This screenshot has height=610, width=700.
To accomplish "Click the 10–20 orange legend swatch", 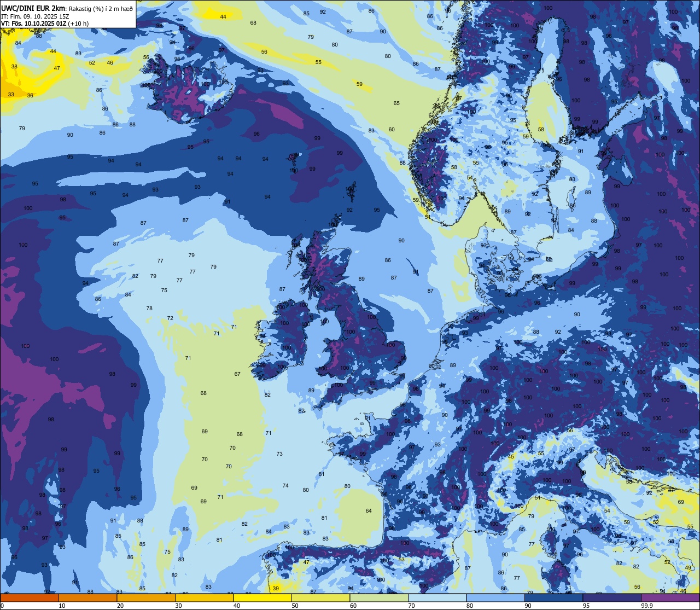I will tap(87, 597).
